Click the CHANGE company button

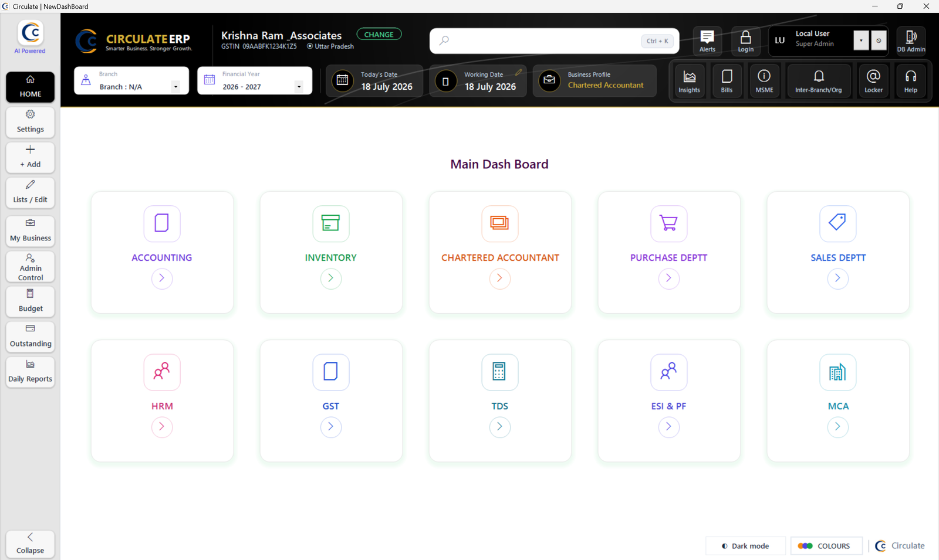(x=379, y=35)
